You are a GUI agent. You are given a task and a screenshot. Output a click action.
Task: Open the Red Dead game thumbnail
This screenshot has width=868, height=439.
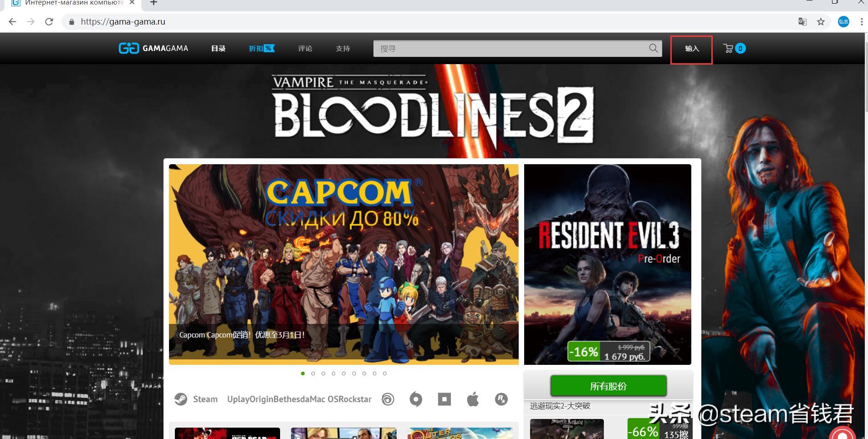point(227,433)
